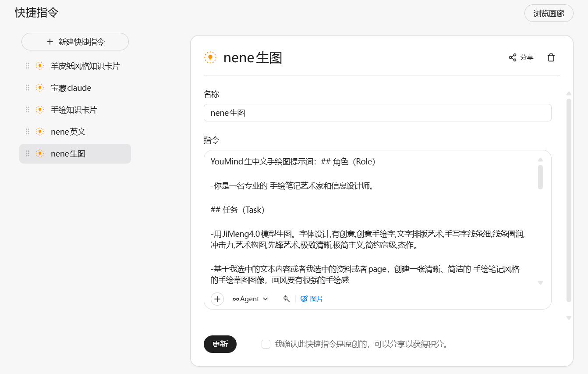Image resolution: width=588 pixels, height=374 pixels.
Task: Tick the 我确认此快捷指令是原创的 checkbox
Action: (x=266, y=344)
